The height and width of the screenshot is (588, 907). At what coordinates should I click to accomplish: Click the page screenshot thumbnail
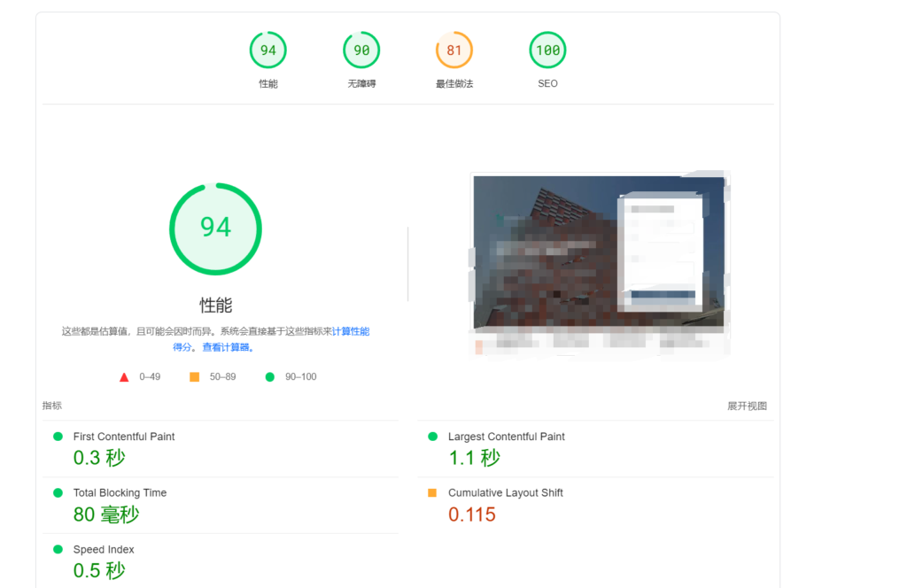(599, 264)
